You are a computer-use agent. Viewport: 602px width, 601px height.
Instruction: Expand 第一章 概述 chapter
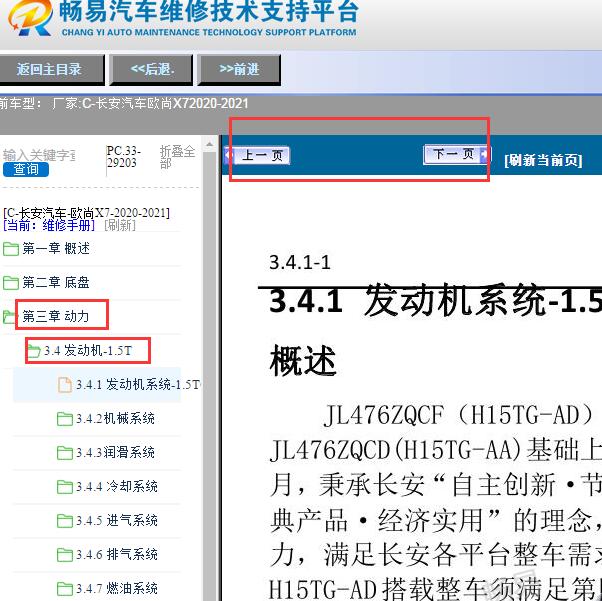coord(56,249)
